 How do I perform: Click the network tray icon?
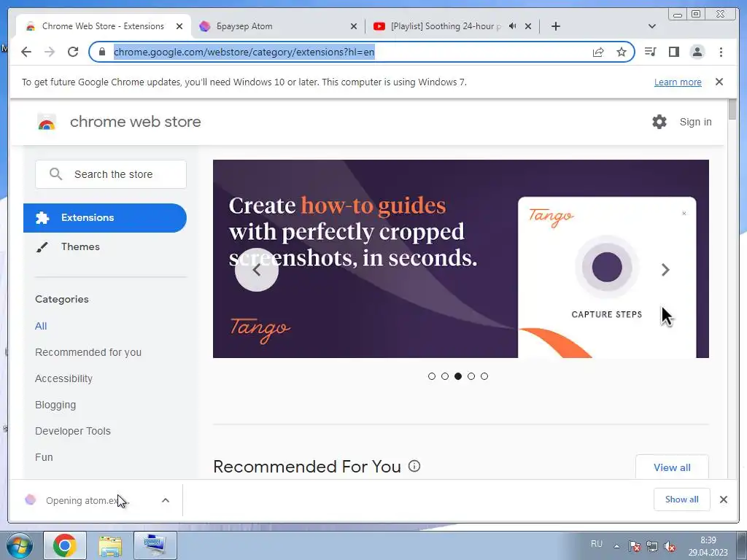click(652, 546)
